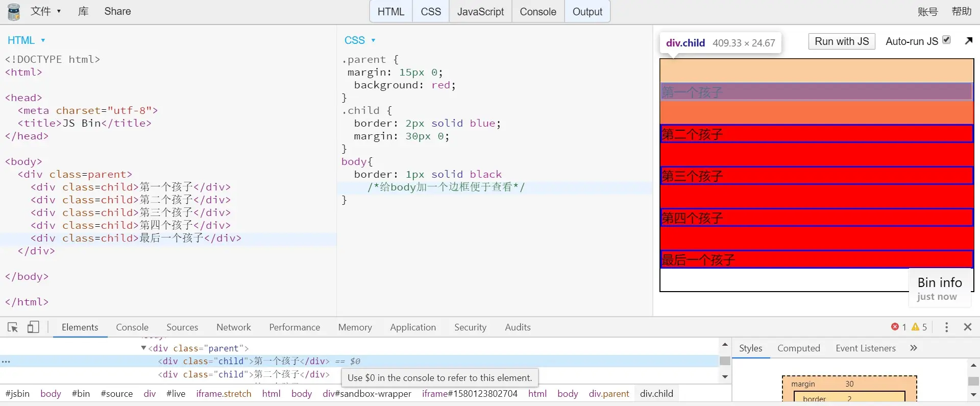Viewport: 980px width, 406px height.
Task: Click the div.child breadcrumb
Action: point(656,394)
